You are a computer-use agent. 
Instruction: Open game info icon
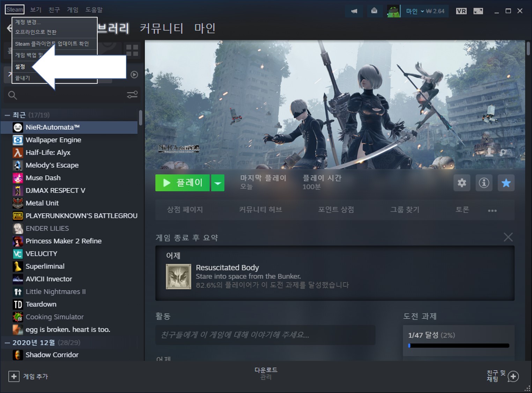[x=484, y=183]
